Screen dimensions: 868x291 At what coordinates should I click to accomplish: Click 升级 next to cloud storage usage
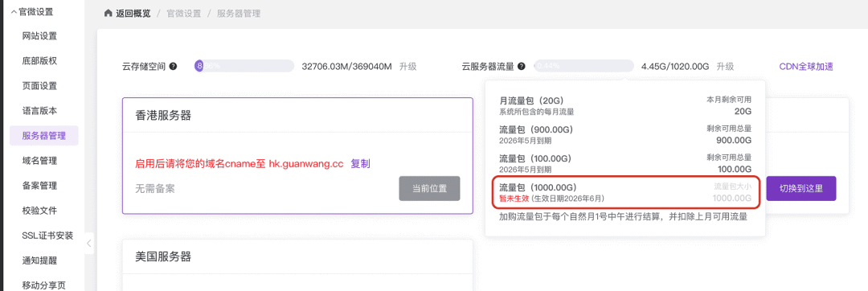point(408,67)
